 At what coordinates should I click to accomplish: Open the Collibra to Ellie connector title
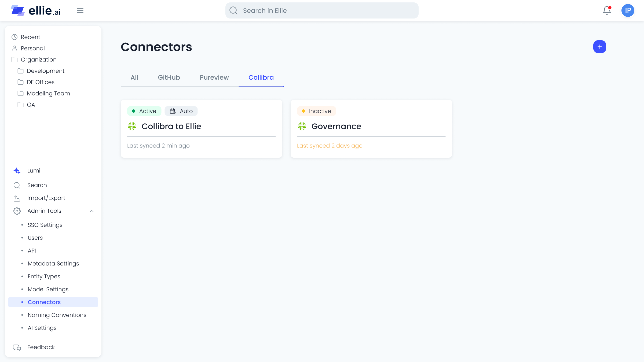[171, 126]
